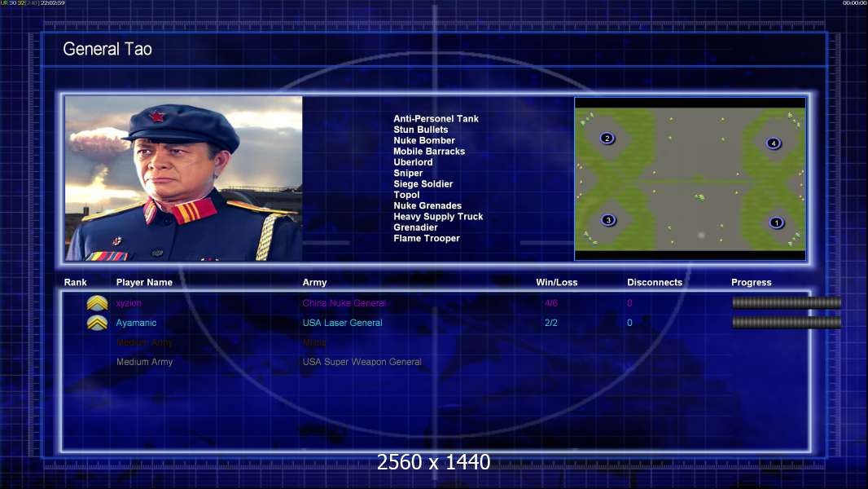This screenshot has height=489, width=868.
Task: Click "Anti-Personel Tank" in the unit list
Action: [436, 118]
